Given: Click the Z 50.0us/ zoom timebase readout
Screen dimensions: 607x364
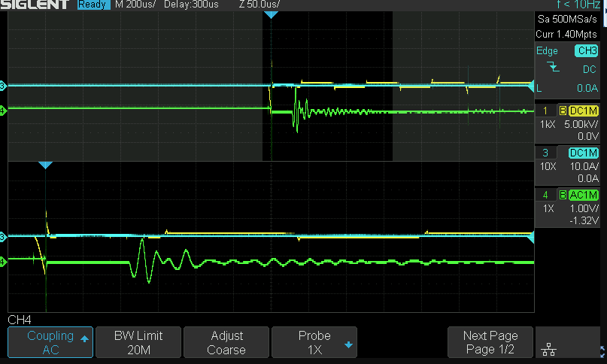Looking at the screenshot, I should pyautogui.click(x=259, y=5).
